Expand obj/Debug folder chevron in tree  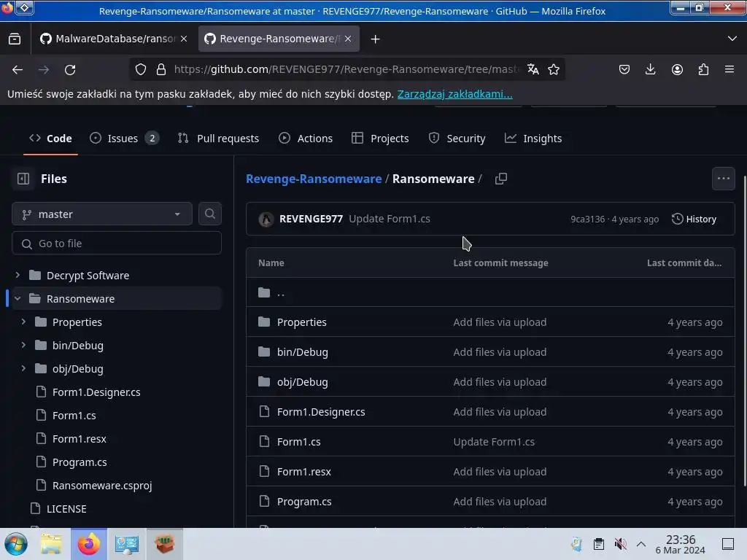tap(23, 368)
